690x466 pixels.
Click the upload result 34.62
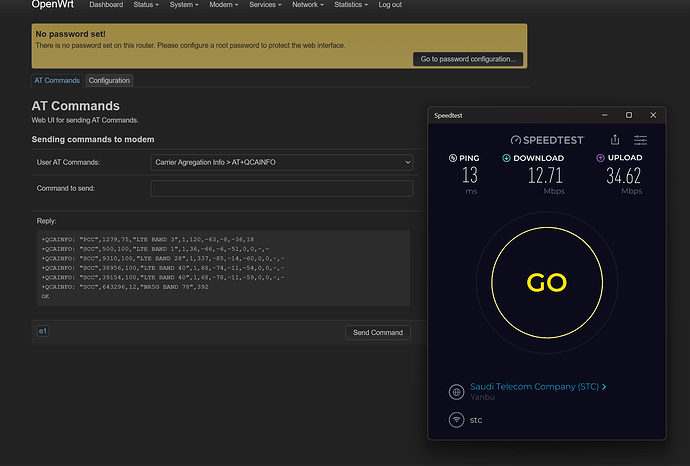[x=624, y=176]
